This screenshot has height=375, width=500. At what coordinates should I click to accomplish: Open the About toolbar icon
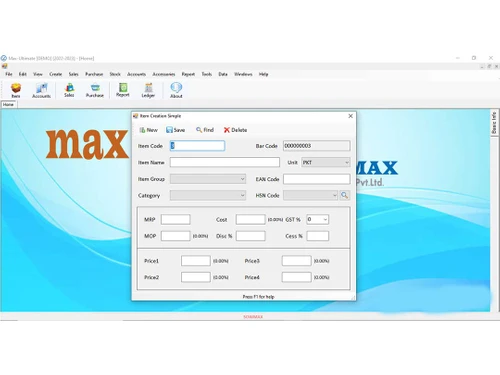[176, 90]
